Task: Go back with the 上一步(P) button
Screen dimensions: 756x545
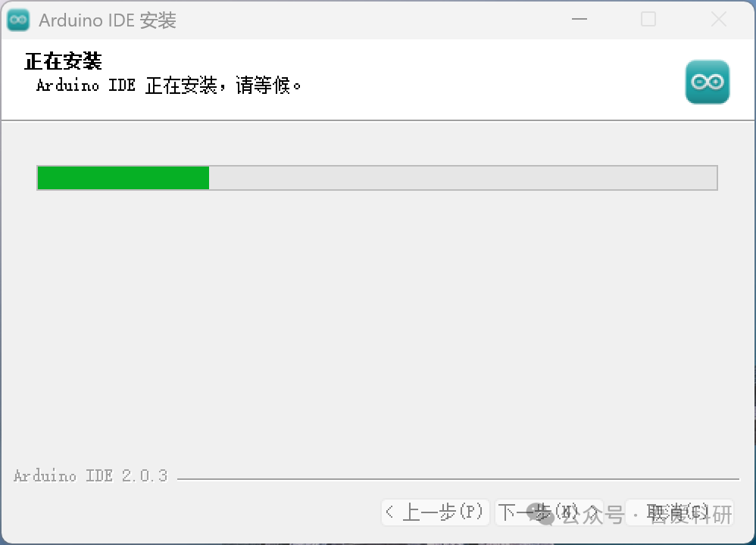Action: [x=436, y=512]
